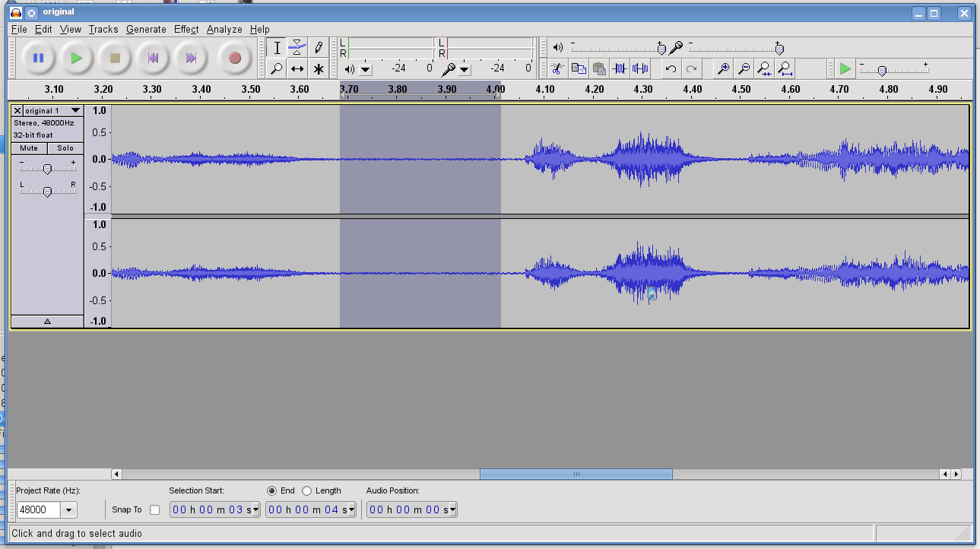Click the track gain slider knob
This screenshot has width=980, height=549.
[x=47, y=169]
